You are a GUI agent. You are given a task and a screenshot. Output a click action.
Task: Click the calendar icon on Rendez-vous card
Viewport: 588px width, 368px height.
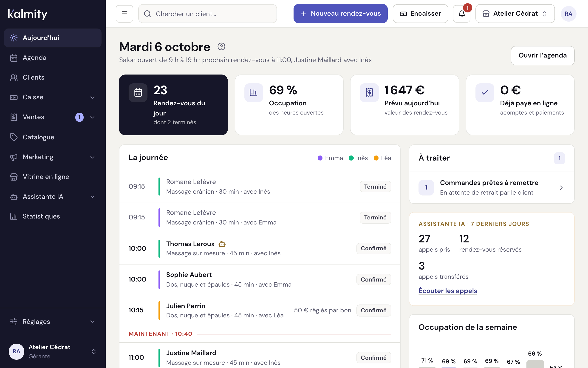(x=138, y=92)
